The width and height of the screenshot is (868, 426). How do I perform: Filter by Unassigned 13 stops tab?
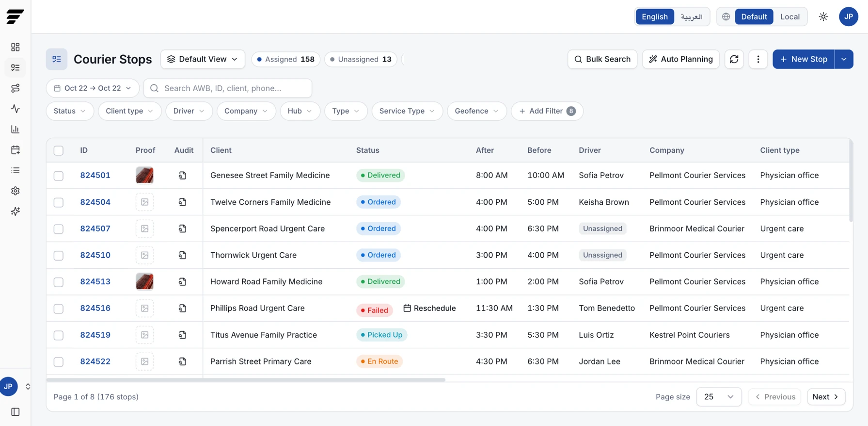[x=361, y=59]
